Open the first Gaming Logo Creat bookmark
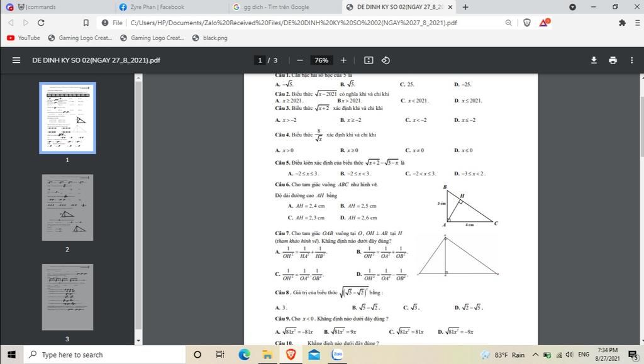The height and width of the screenshot is (364, 644). coord(80,38)
